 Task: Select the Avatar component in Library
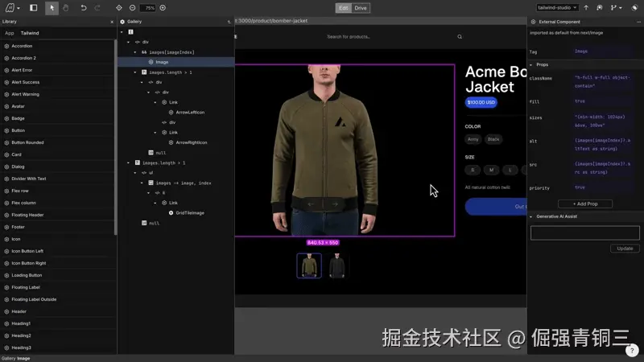click(x=57, y=106)
